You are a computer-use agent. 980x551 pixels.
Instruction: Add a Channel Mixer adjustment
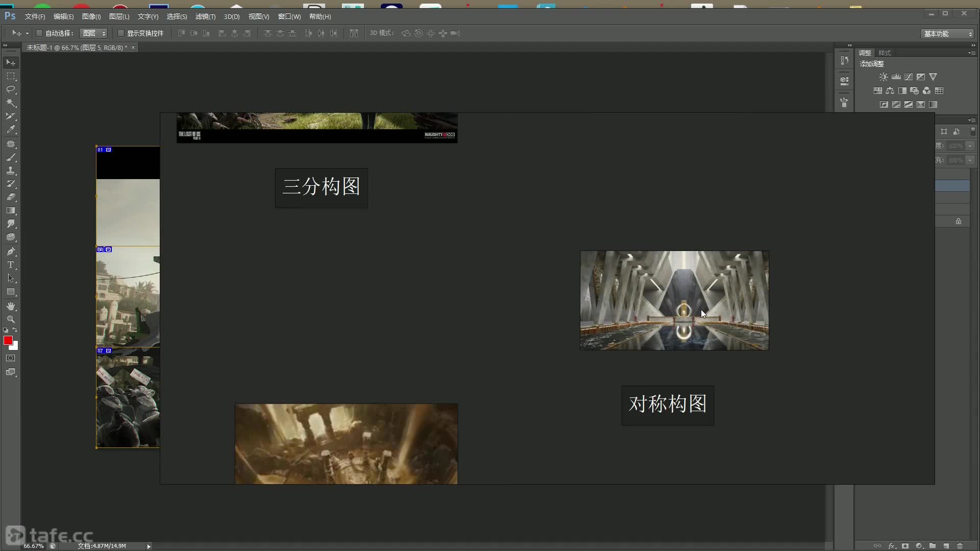pos(927,90)
